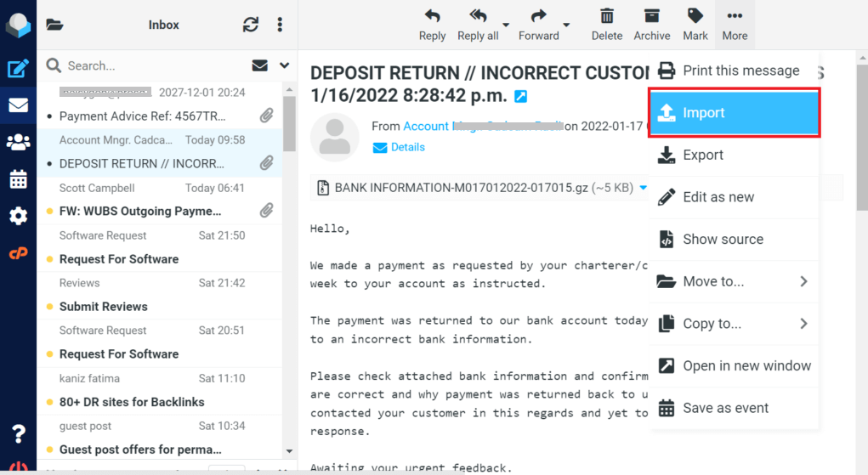
Task: Click attachment paperclip on DEPOSIT RETURN row
Action: (267, 163)
